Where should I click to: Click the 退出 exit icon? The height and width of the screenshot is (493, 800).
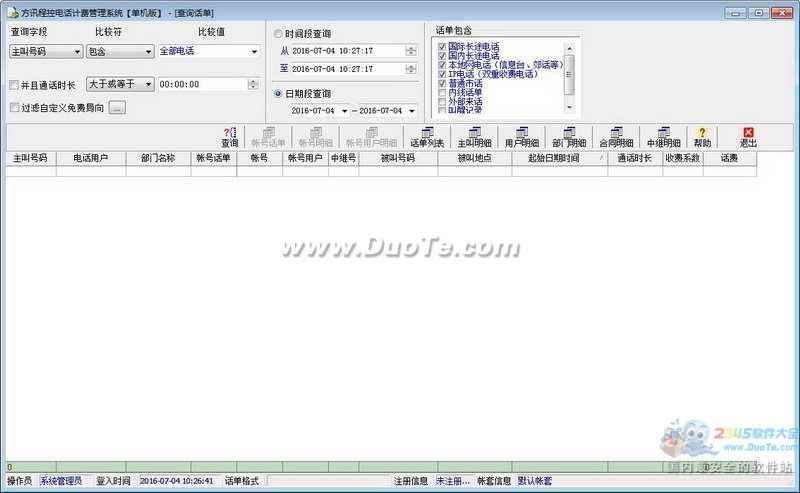click(x=748, y=137)
